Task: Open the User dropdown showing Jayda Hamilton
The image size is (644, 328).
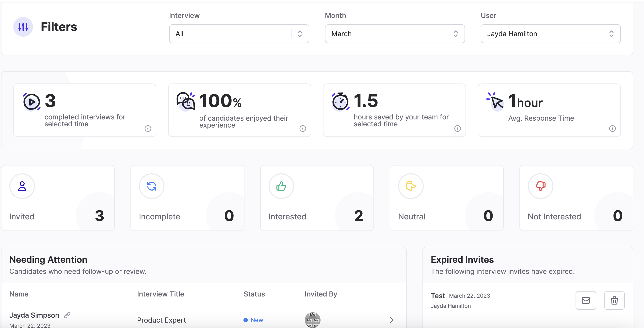Action: (x=550, y=33)
